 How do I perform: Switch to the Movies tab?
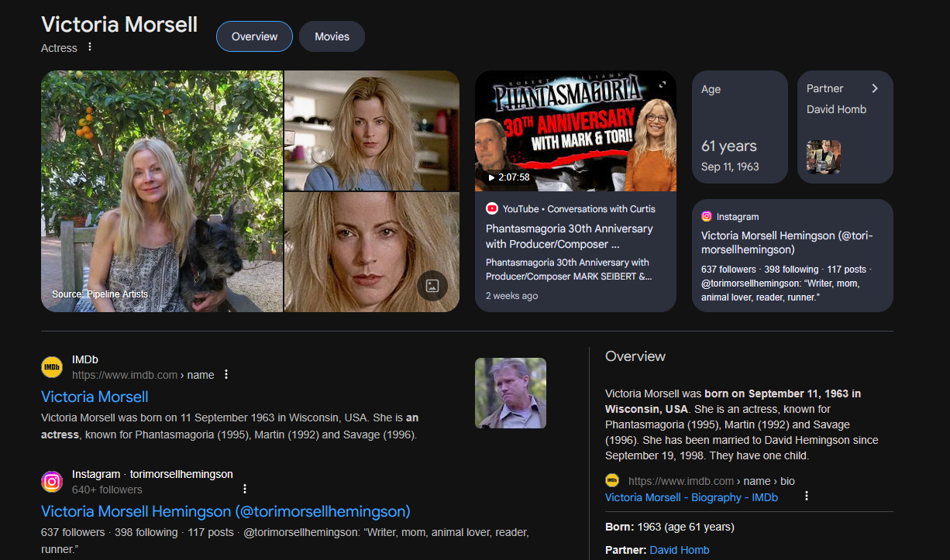pyautogui.click(x=332, y=36)
